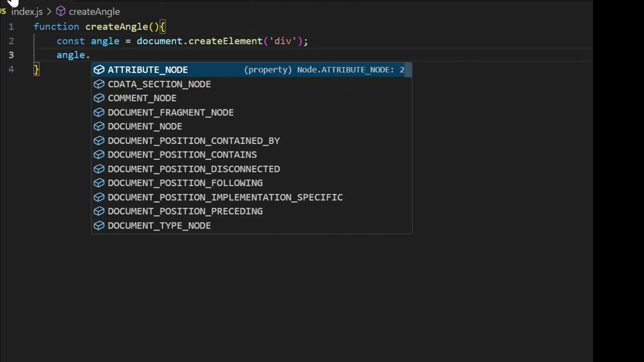Place cursor after 'angle.' on line 3

coord(91,55)
